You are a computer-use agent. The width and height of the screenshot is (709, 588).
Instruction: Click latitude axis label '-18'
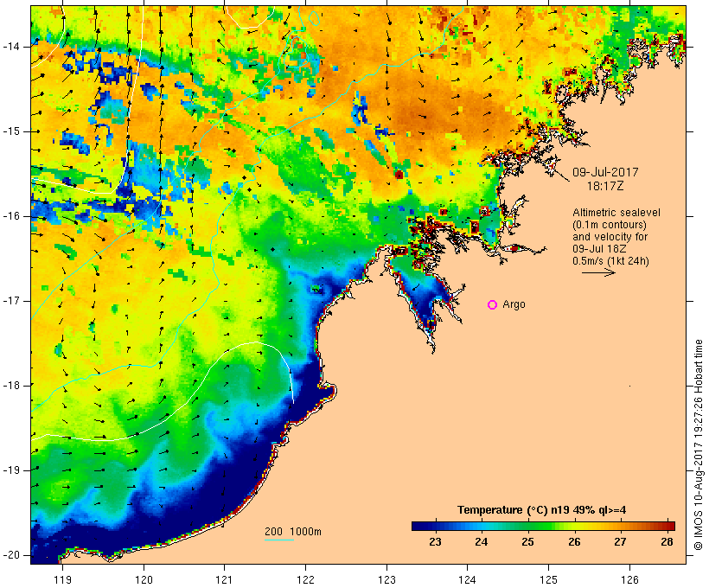click(x=11, y=386)
